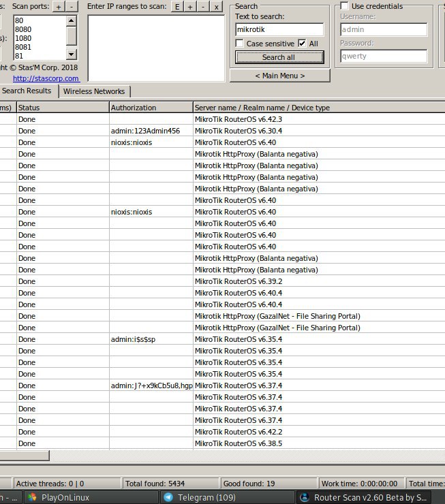Click the Search all button
The height and width of the screenshot is (504, 445).
click(x=279, y=57)
